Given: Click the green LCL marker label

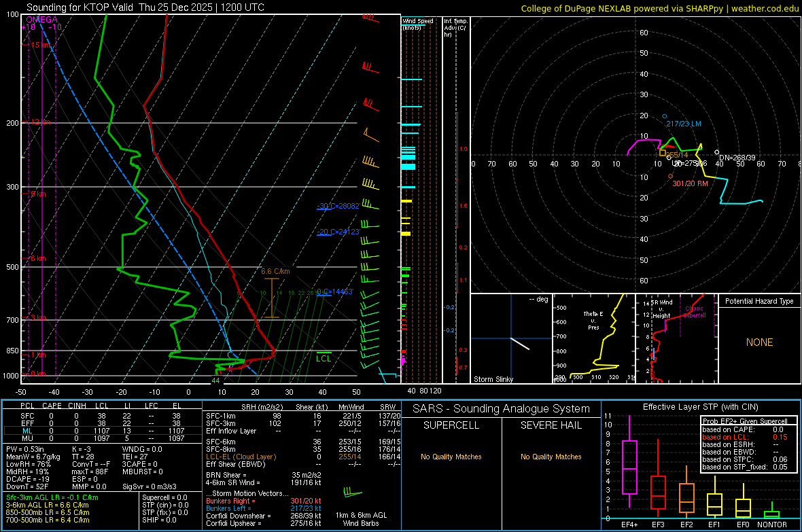Looking at the screenshot, I should [x=324, y=359].
